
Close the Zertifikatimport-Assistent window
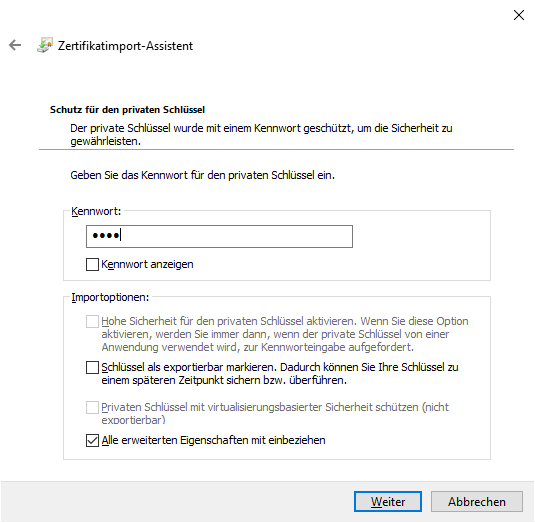click(519, 15)
